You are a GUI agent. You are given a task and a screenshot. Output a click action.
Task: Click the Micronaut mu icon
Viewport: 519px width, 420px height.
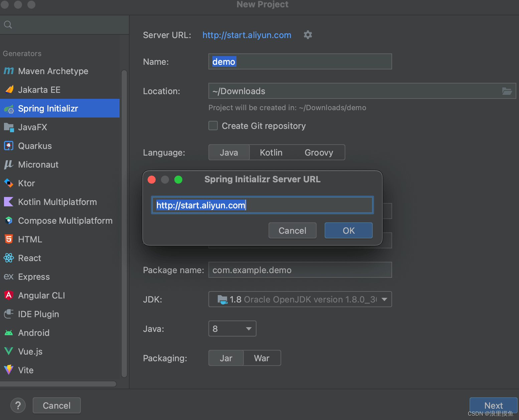coord(9,165)
